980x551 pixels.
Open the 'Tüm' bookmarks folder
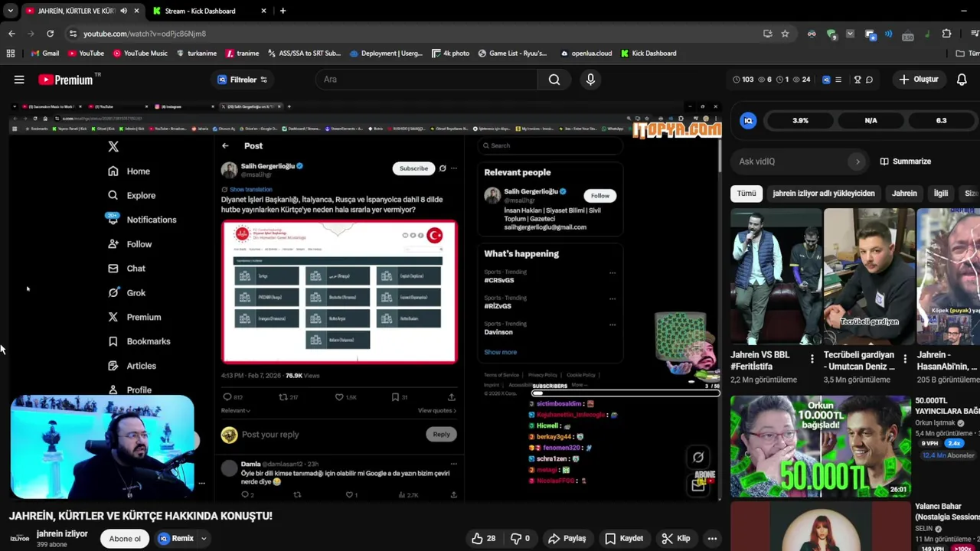click(967, 54)
